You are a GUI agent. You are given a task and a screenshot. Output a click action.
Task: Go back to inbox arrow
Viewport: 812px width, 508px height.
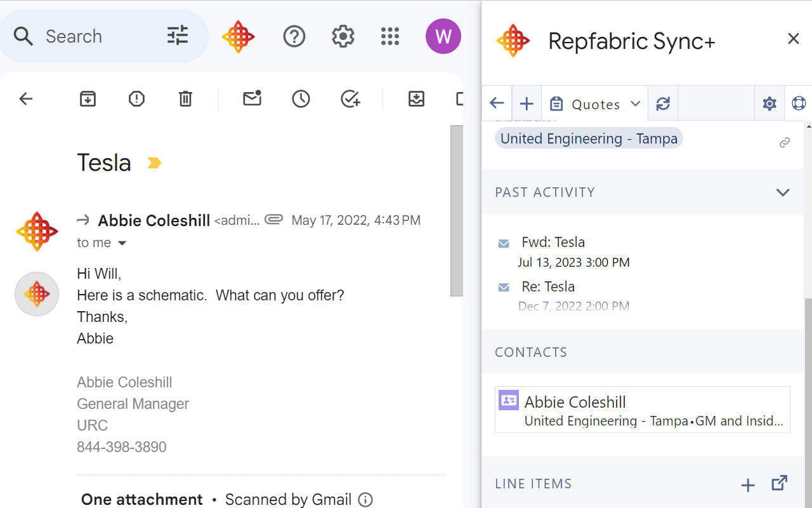coord(25,98)
